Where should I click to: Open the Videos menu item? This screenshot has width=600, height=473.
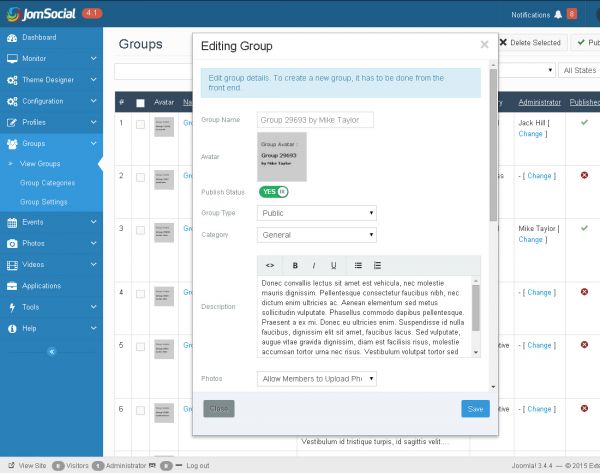tap(51, 265)
